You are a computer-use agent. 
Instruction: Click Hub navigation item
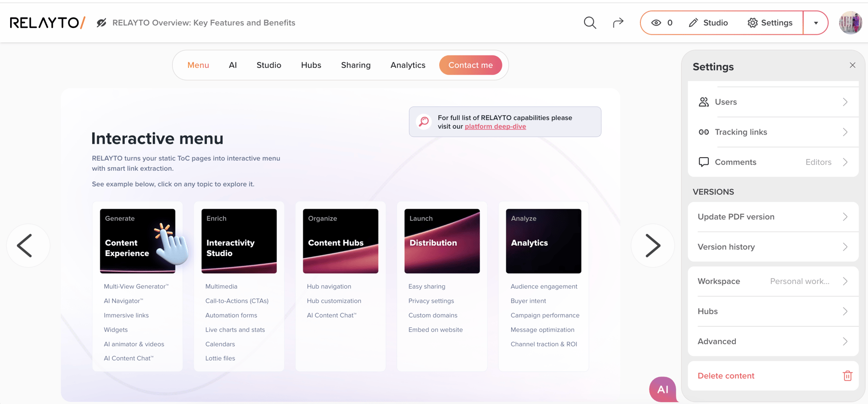[x=329, y=286]
